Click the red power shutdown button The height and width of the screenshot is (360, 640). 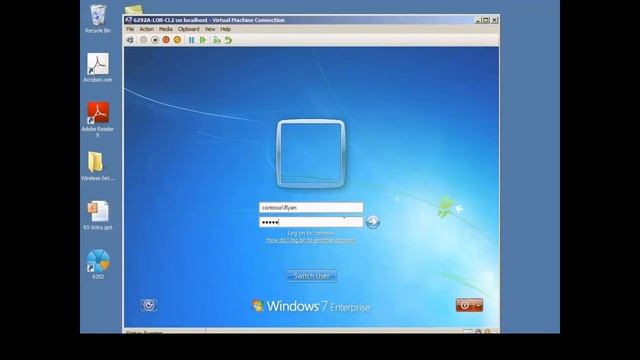[464, 305]
